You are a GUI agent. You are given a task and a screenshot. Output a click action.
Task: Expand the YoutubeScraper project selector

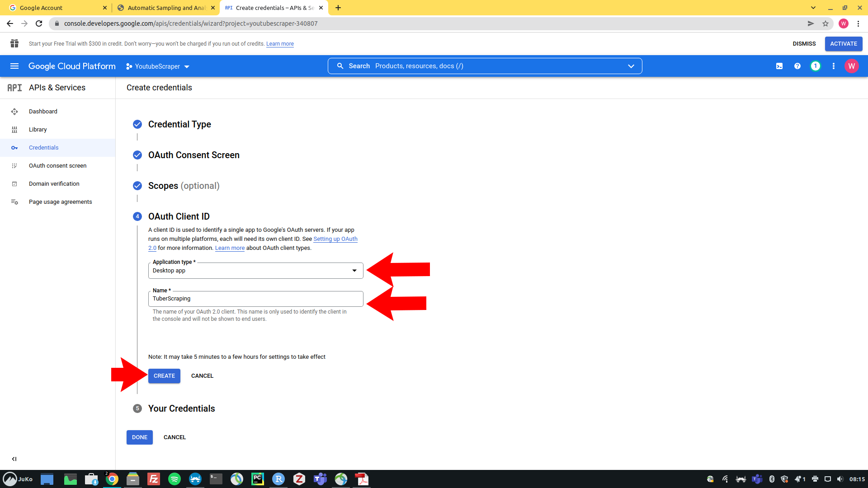point(157,66)
